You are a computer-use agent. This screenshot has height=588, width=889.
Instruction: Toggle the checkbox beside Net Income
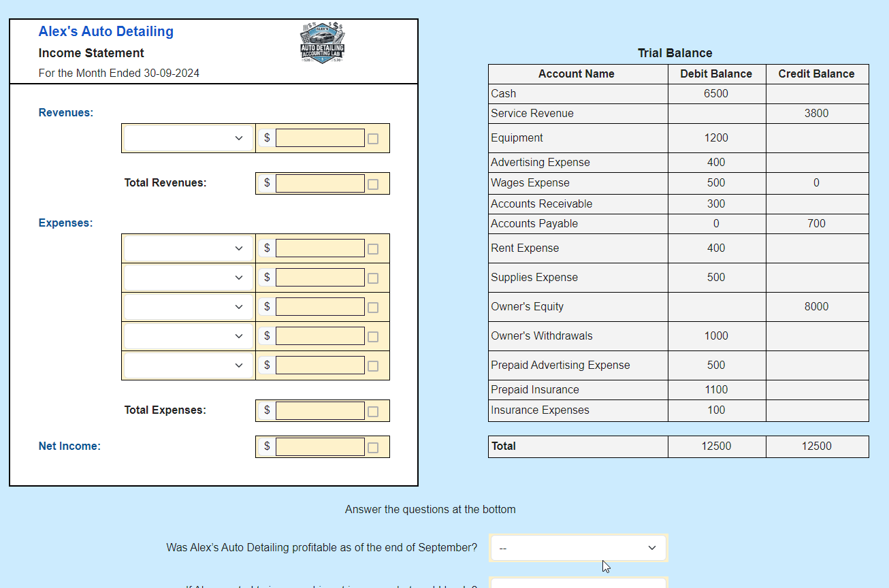(372, 446)
